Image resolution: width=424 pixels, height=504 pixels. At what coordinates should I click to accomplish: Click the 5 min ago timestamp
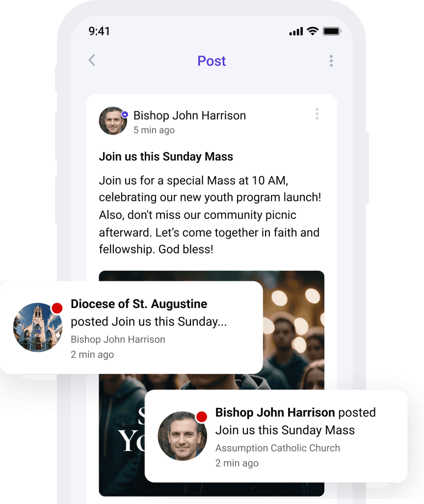click(x=154, y=130)
